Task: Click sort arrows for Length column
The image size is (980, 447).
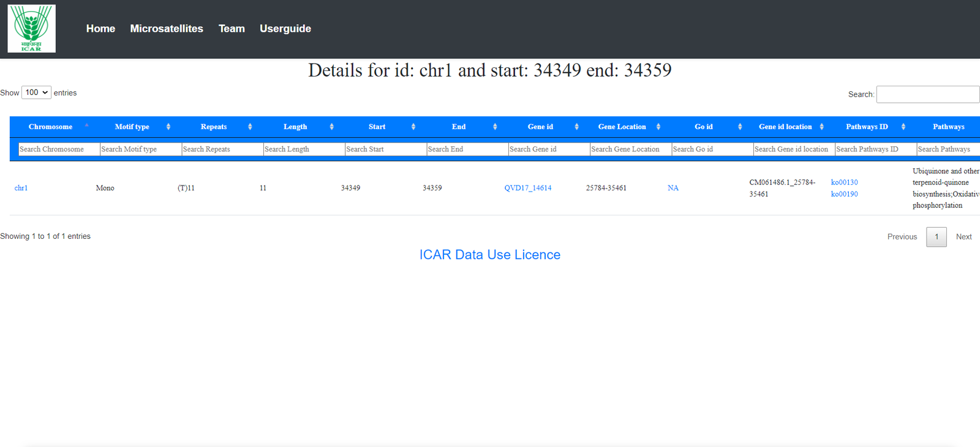Action: point(331,127)
